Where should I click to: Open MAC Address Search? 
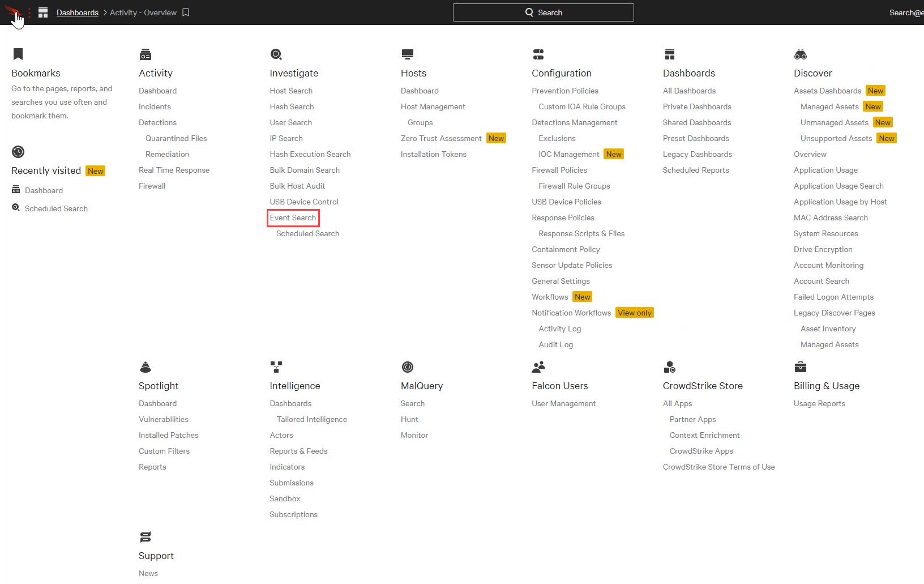(x=831, y=218)
